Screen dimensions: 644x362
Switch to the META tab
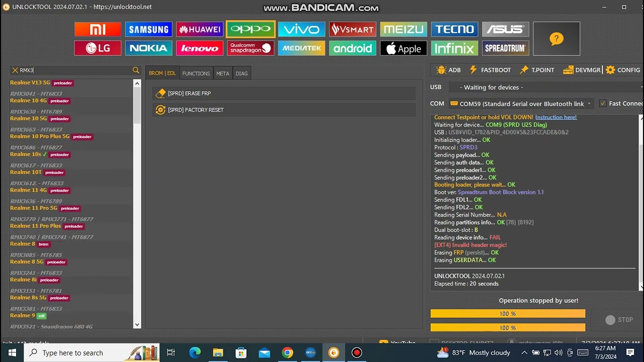tap(222, 73)
